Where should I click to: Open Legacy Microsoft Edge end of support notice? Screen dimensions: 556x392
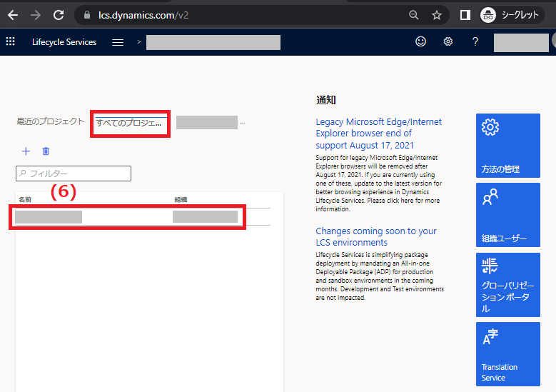(379, 134)
